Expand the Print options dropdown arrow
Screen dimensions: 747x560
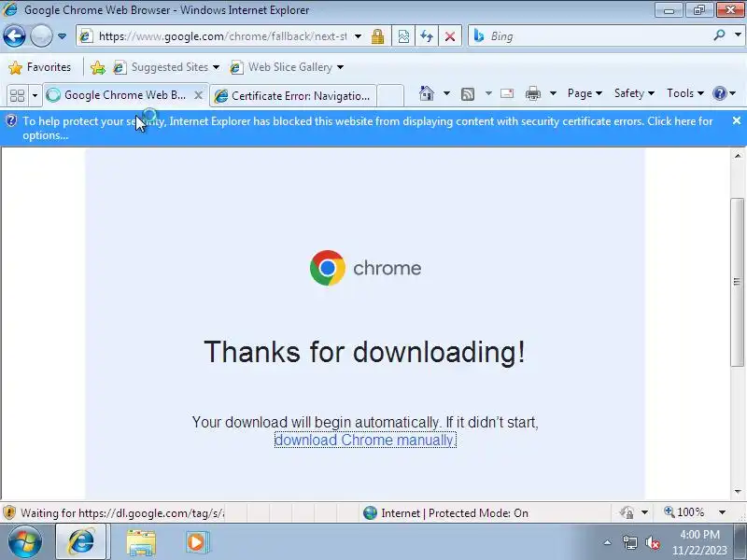pos(553,93)
